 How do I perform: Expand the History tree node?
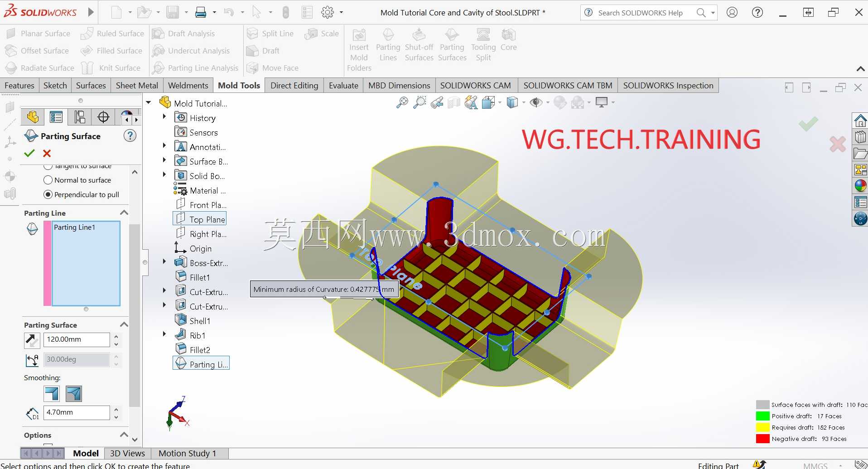click(164, 117)
